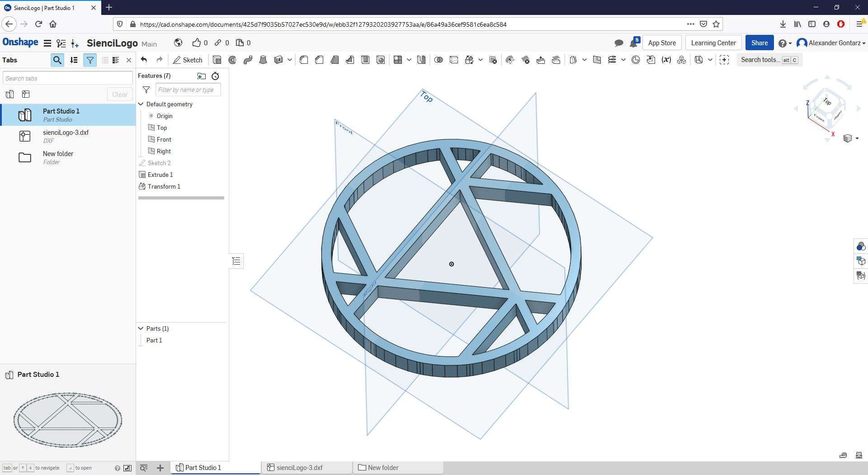The height and width of the screenshot is (475, 868).
Task: Open the New folder bottom tab
Action: 399,468
